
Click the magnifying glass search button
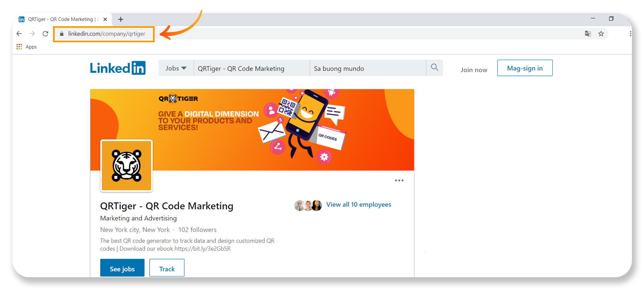(x=435, y=68)
